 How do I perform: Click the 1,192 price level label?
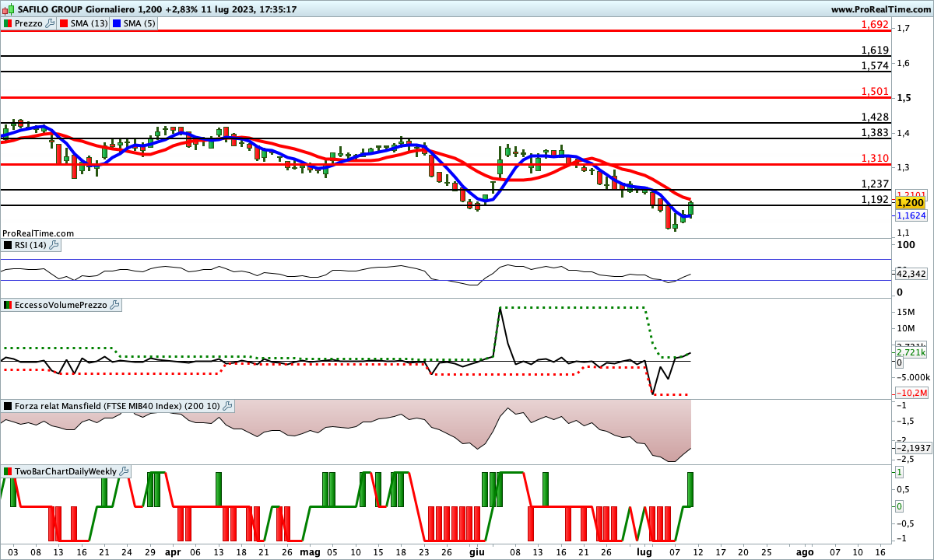click(875, 199)
